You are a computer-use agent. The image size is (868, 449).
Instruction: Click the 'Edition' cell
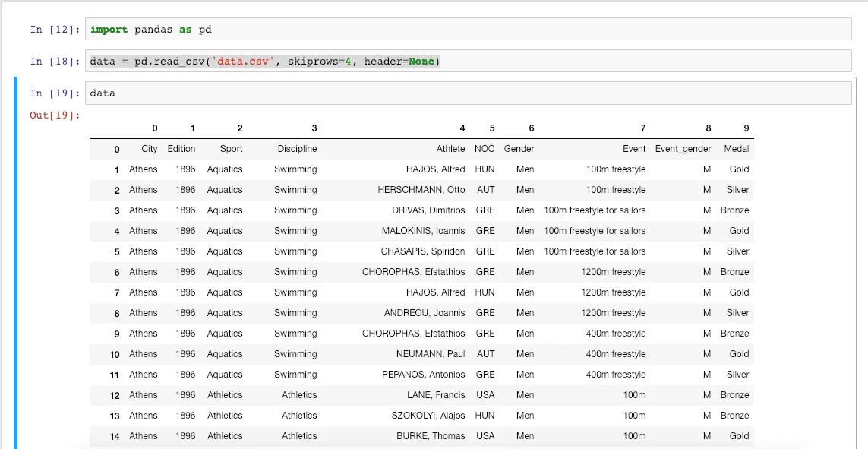click(181, 149)
